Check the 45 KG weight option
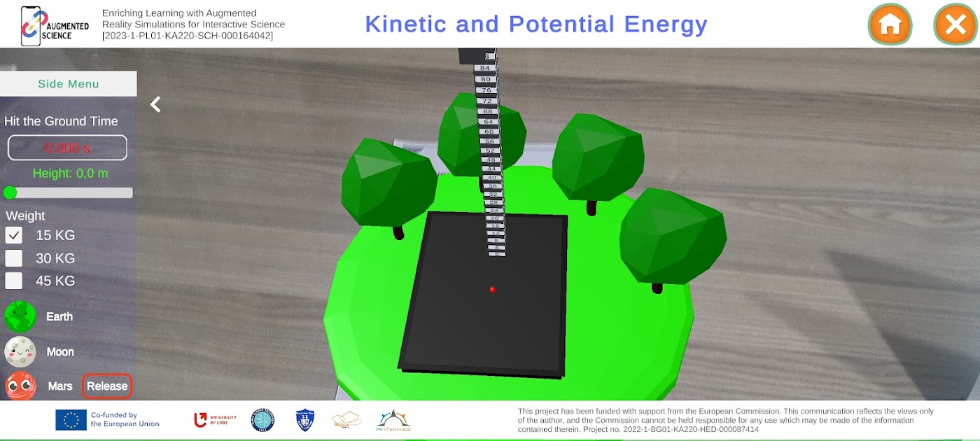Image resolution: width=980 pixels, height=441 pixels. point(14,281)
